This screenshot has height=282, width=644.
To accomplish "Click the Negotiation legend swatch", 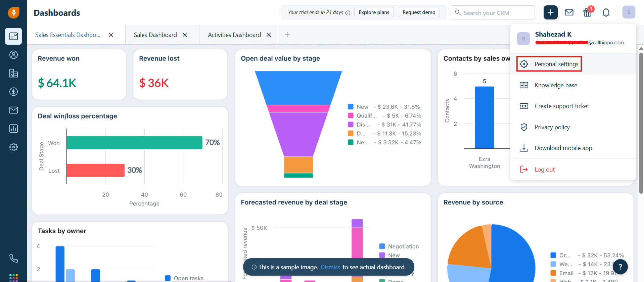I will pyautogui.click(x=382, y=246).
